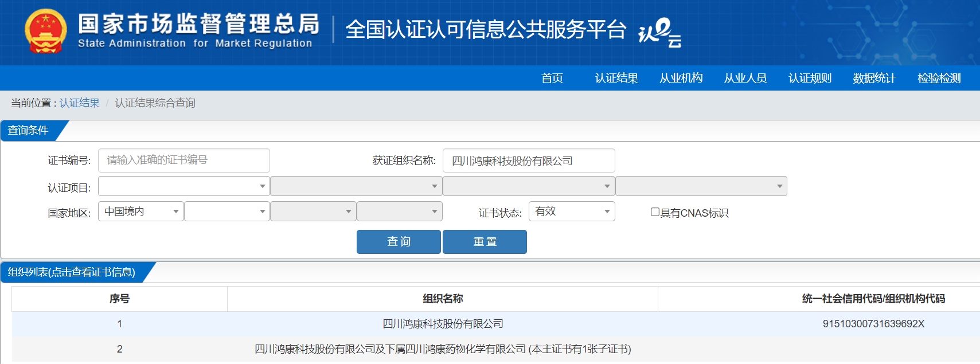Image resolution: width=980 pixels, height=364 pixels.
Task: Open the 数据统计 navigation item
Action: point(874,78)
